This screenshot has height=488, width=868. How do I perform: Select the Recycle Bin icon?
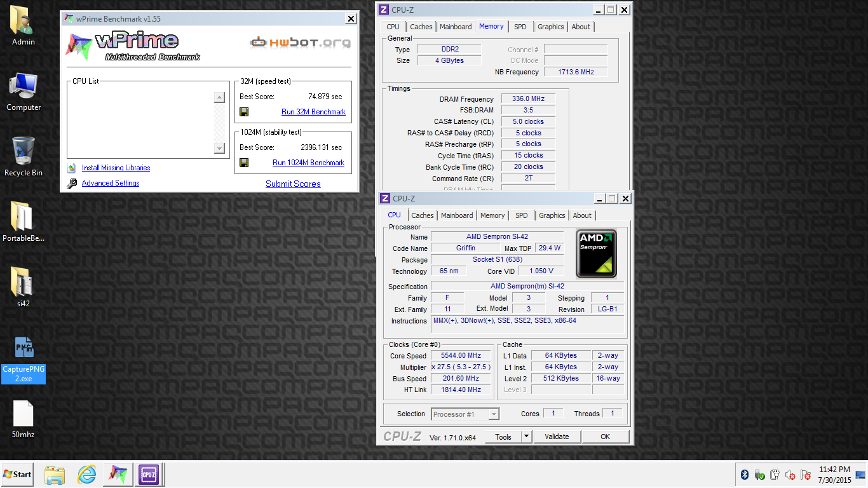coord(24,156)
